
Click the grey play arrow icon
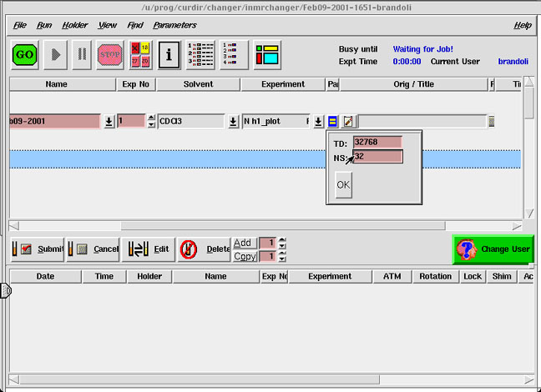click(57, 55)
